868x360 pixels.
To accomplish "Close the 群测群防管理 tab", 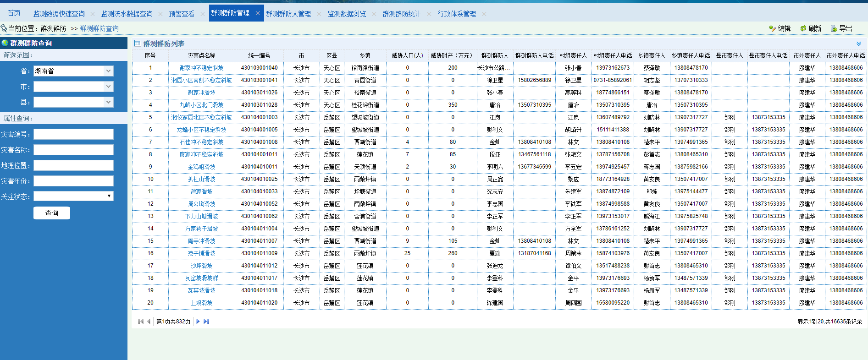I will (x=258, y=13).
